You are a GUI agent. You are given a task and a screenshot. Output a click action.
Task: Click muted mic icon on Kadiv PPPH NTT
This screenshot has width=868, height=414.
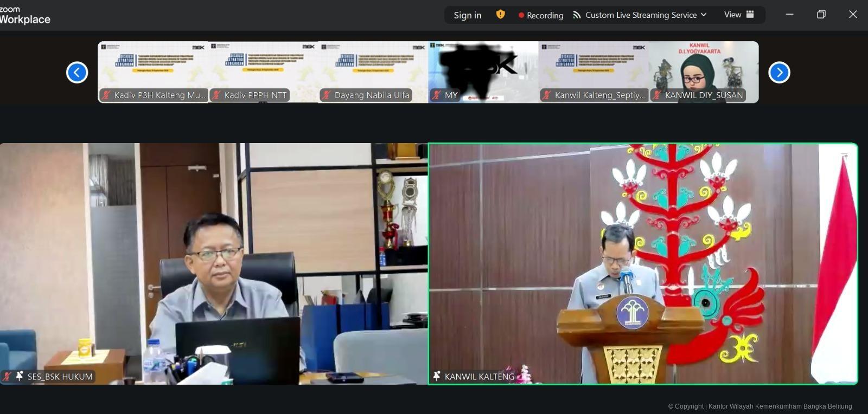coord(216,95)
